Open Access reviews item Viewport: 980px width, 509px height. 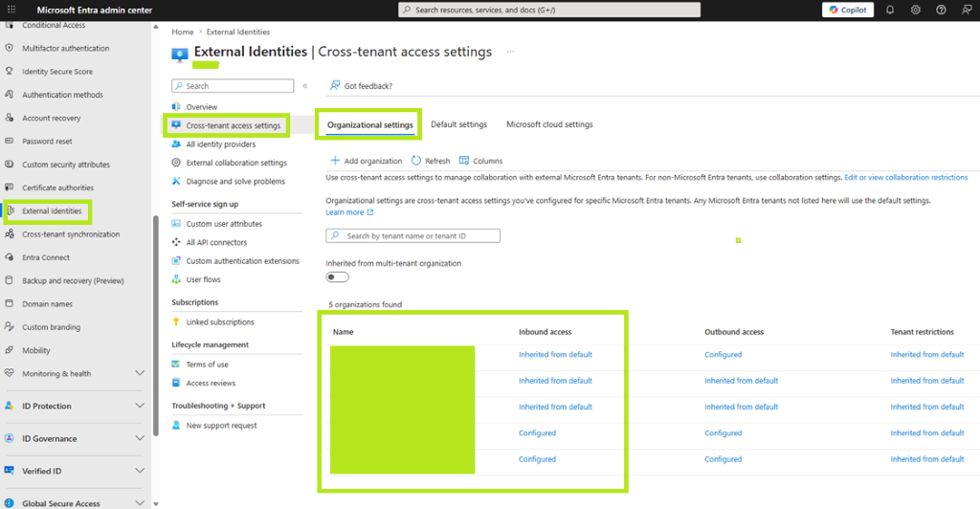[211, 383]
